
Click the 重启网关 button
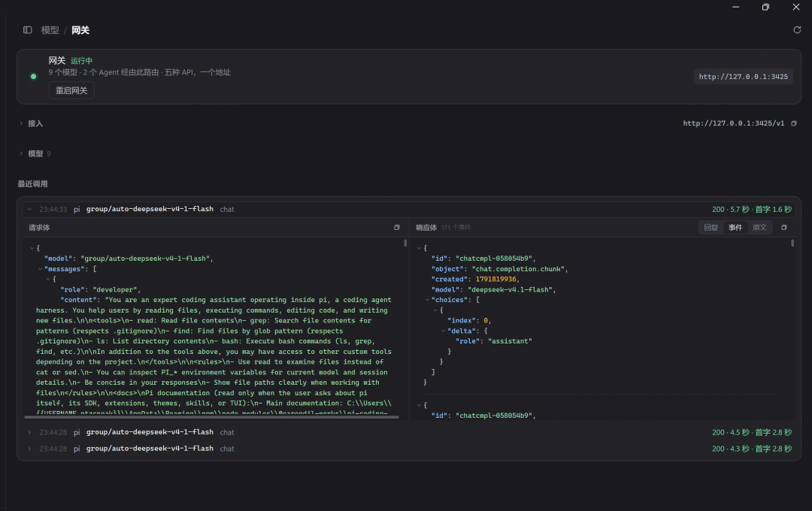coord(71,91)
